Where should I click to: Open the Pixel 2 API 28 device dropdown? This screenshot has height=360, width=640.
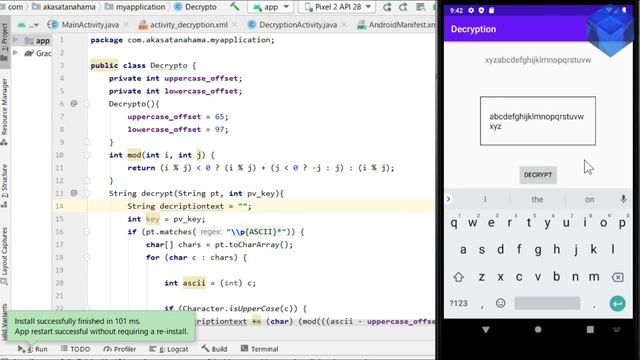tap(338, 7)
